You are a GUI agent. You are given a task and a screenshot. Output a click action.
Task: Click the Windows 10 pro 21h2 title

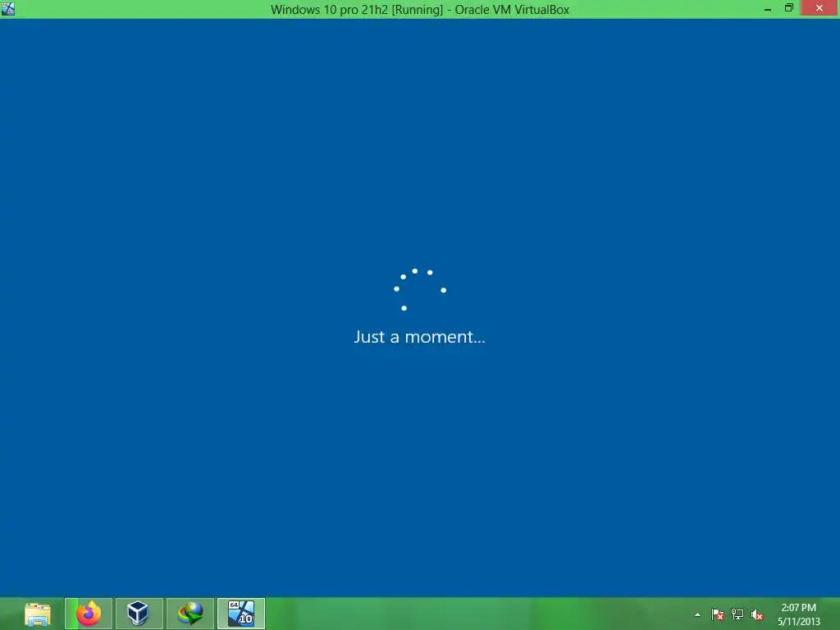tap(419, 9)
